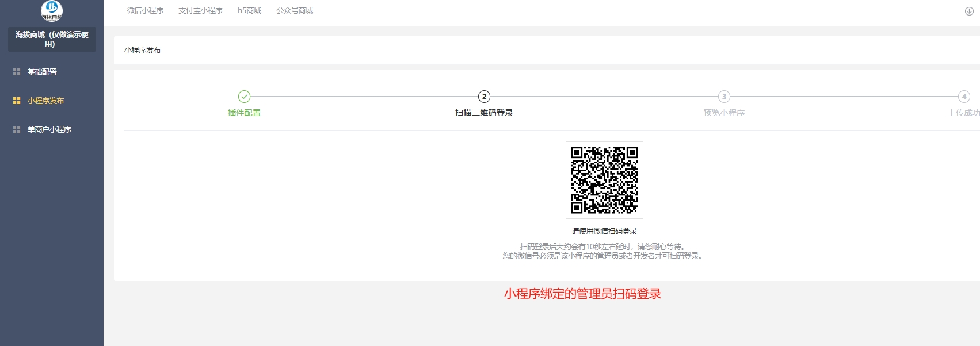Click the green checkmark step circle
This screenshot has height=346, width=980.
click(244, 97)
